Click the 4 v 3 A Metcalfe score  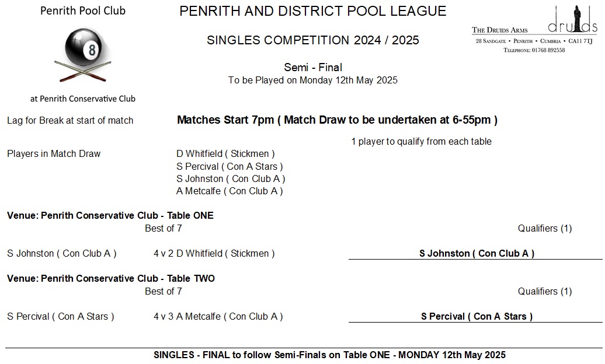tap(218, 316)
